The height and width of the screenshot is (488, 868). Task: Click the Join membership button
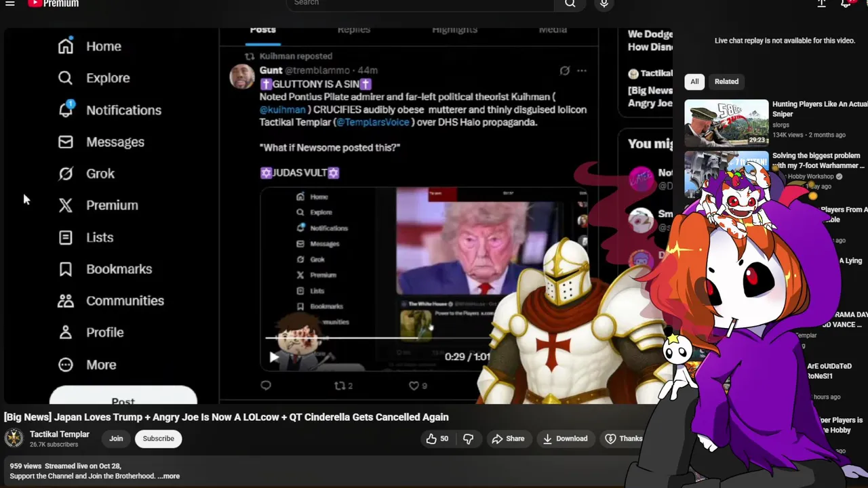pyautogui.click(x=116, y=439)
